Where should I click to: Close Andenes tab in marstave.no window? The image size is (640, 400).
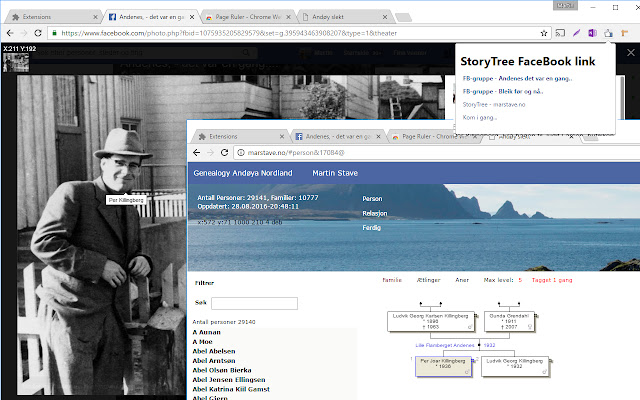378,137
